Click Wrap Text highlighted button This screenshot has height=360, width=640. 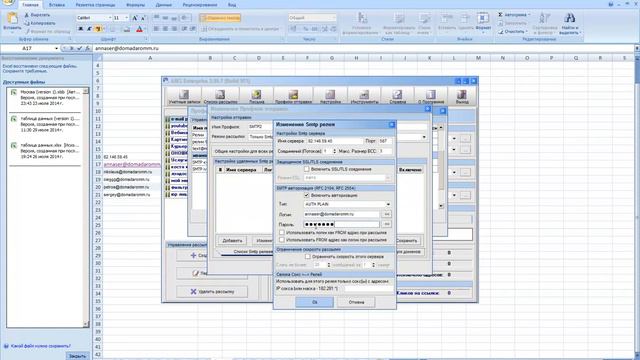(220, 18)
